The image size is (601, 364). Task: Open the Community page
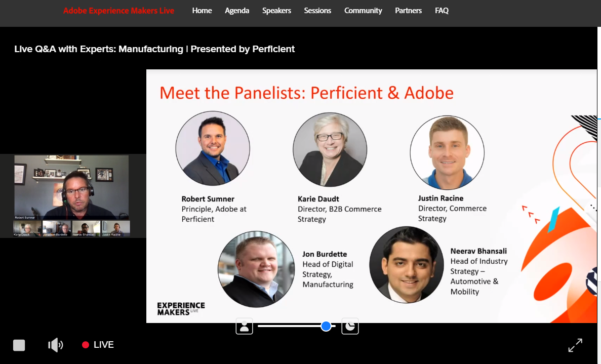click(363, 11)
